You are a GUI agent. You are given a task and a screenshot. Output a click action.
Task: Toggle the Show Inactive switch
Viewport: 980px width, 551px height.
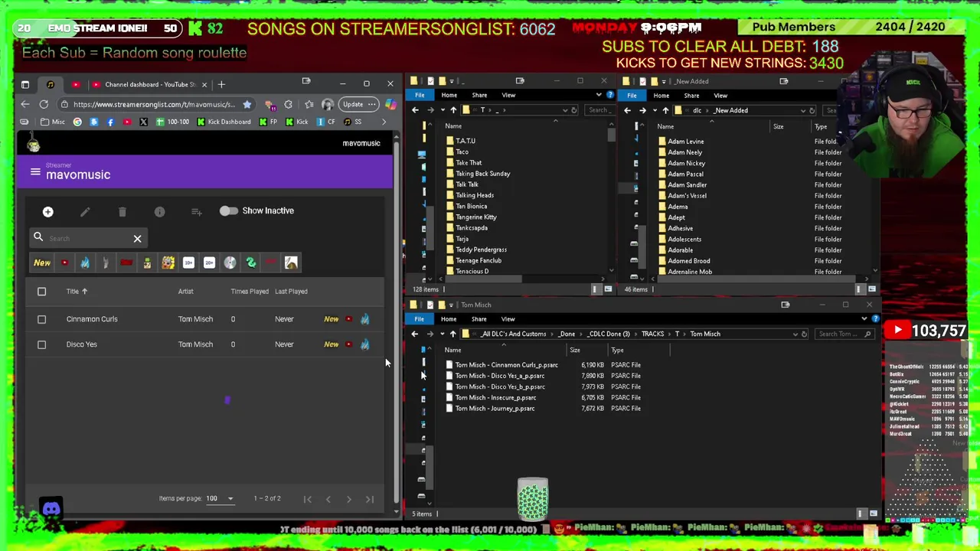point(228,211)
